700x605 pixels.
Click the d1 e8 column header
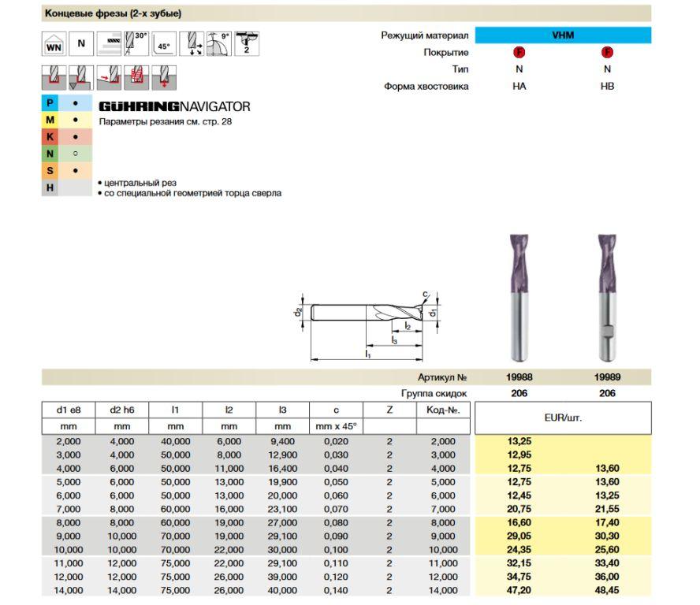69,410
